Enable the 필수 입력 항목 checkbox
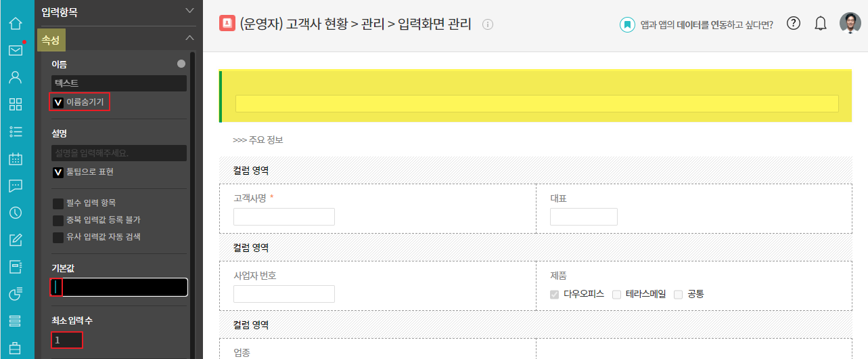Viewport: 868px width, 359px height. pyautogui.click(x=58, y=203)
